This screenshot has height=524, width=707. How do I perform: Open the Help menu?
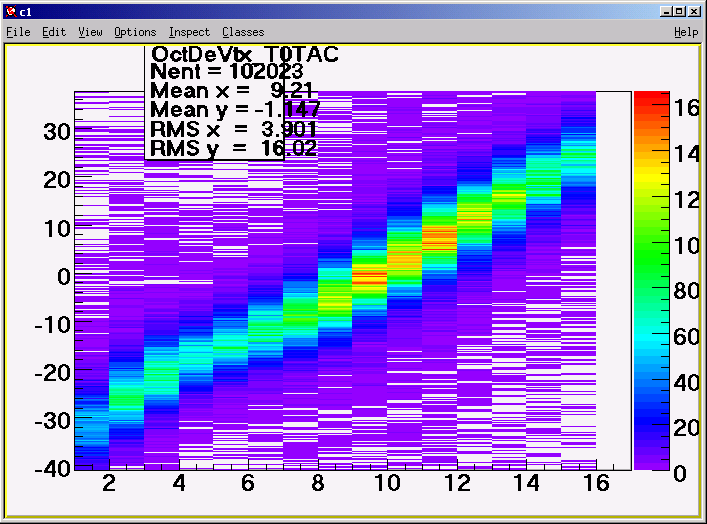click(686, 32)
